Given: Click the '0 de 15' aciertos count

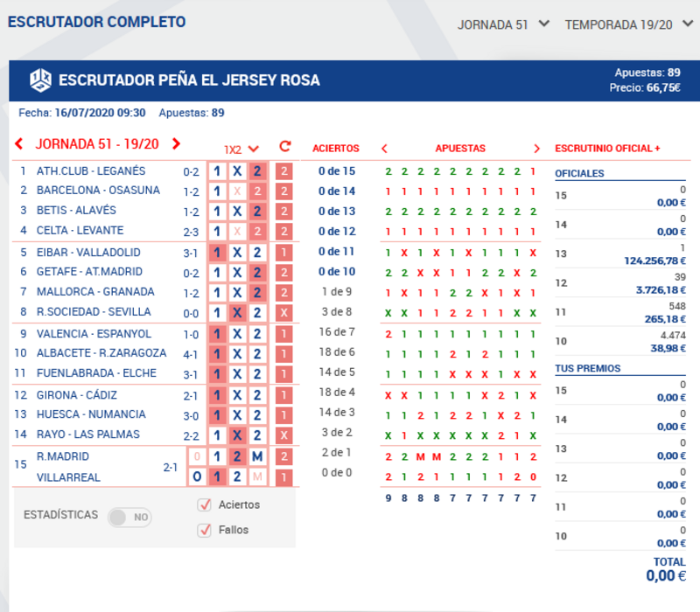Looking at the screenshot, I should pyautogui.click(x=337, y=171).
